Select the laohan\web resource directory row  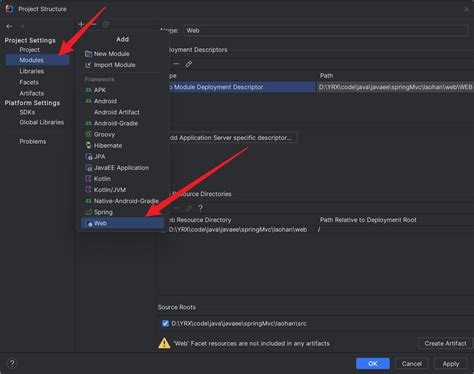click(x=238, y=229)
